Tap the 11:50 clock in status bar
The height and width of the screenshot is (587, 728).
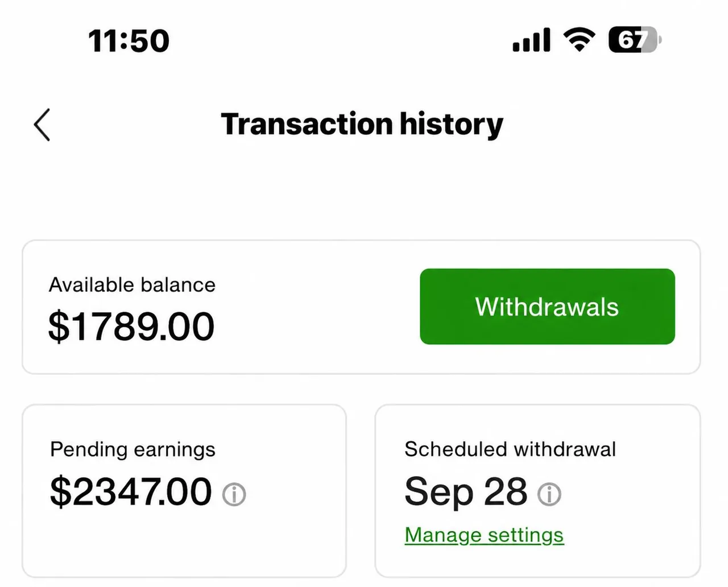pos(129,41)
